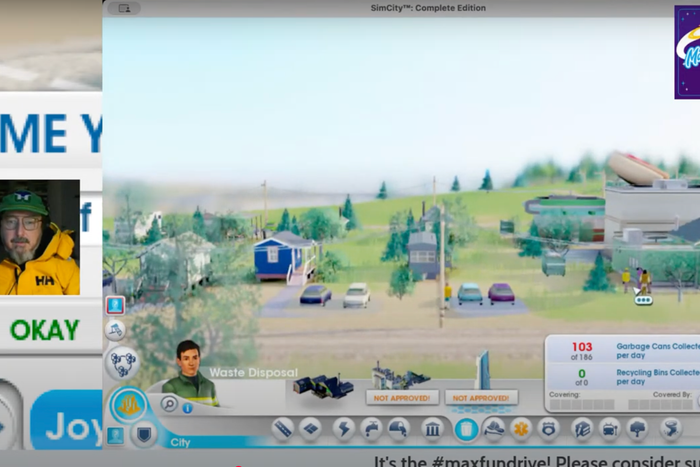Open the Power lightning-bolt menu
The image size is (700, 467).
tap(344, 429)
